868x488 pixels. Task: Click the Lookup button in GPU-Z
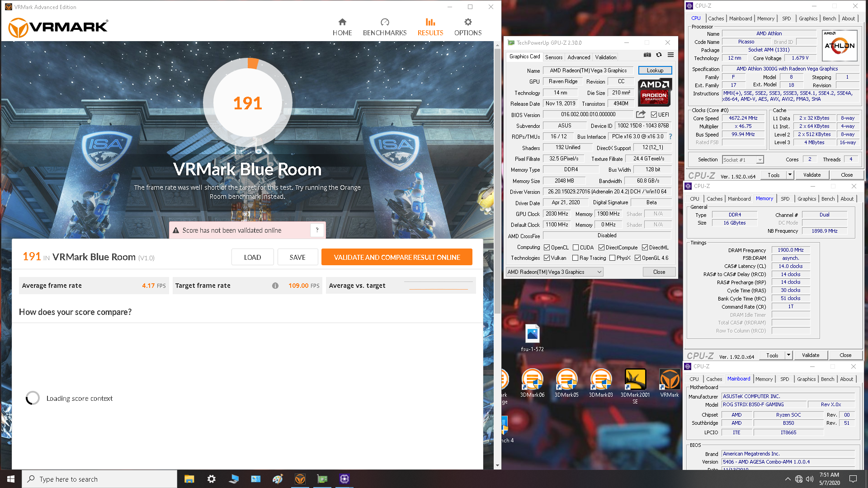coord(655,70)
